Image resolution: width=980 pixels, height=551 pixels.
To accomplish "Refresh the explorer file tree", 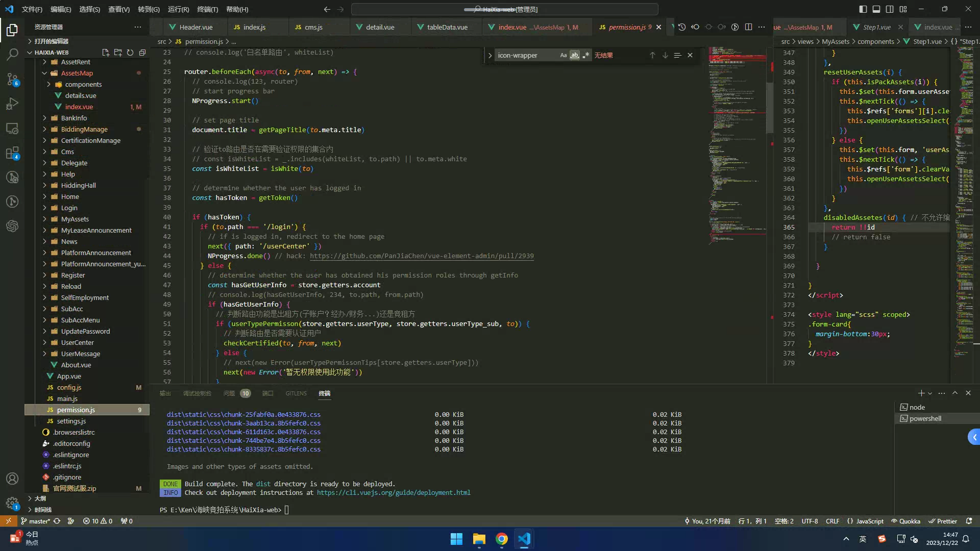I will click(x=130, y=53).
